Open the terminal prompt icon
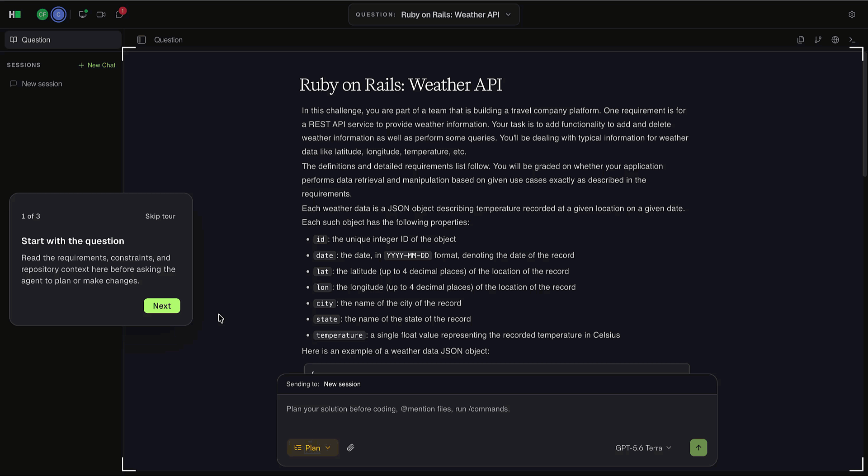This screenshot has height=476, width=868. coord(852,40)
